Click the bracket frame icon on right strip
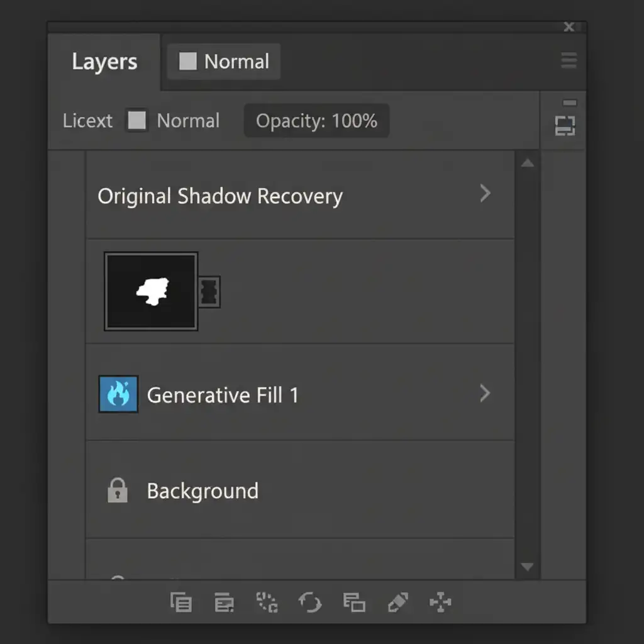The image size is (644, 644). click(x=565, y=126)
